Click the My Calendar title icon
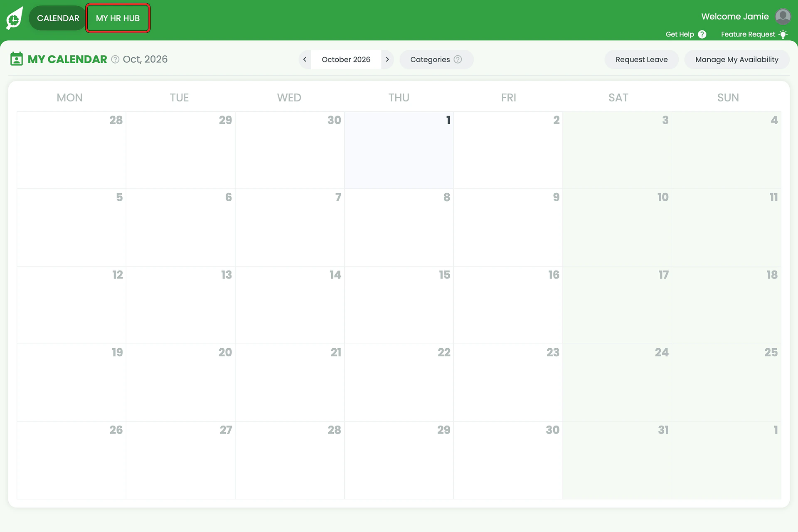 click(x=17, y=59)
